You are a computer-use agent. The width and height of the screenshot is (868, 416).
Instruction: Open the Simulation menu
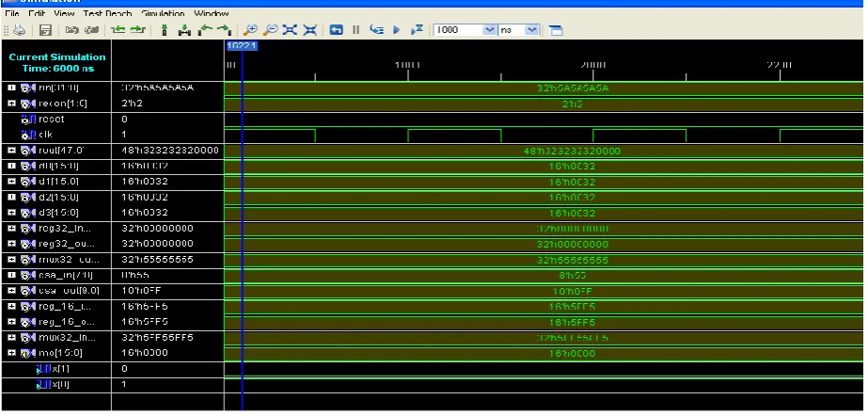coord(163,13)
